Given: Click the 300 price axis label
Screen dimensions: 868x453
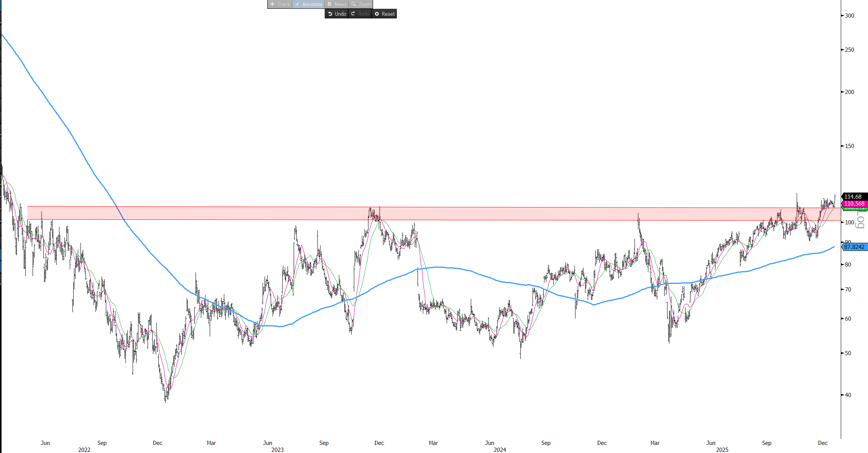Looking at the screenshot, I should (x=850, y=16).
